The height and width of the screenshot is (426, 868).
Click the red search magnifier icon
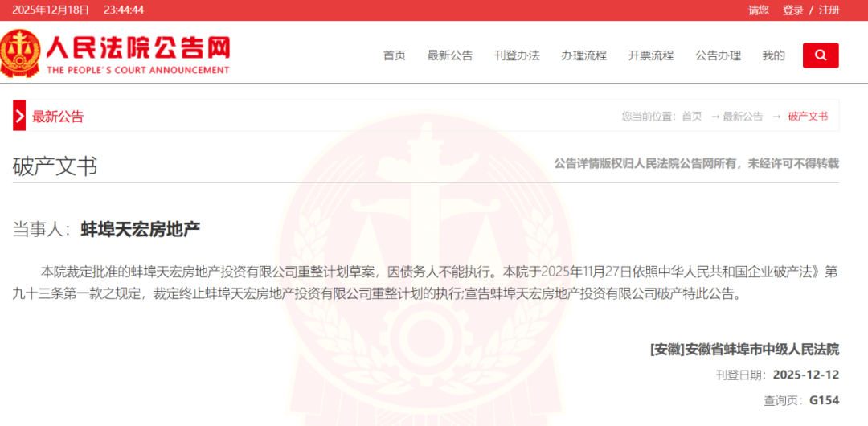821,55
